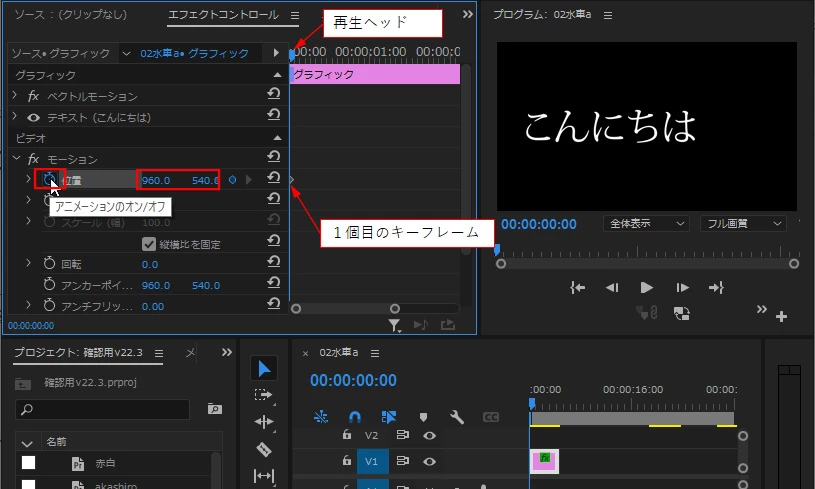
Task: Open Program monitor panel menu
Action: tap(608, 16)
